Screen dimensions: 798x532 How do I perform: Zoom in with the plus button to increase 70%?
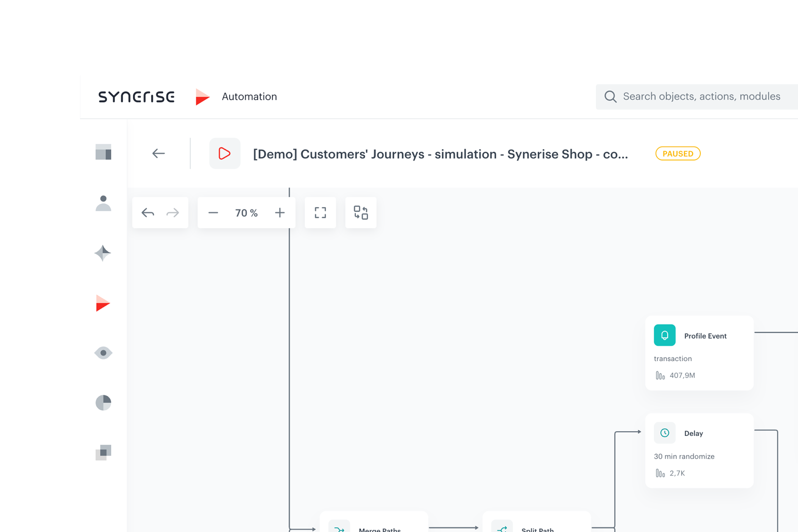(280, 212)
